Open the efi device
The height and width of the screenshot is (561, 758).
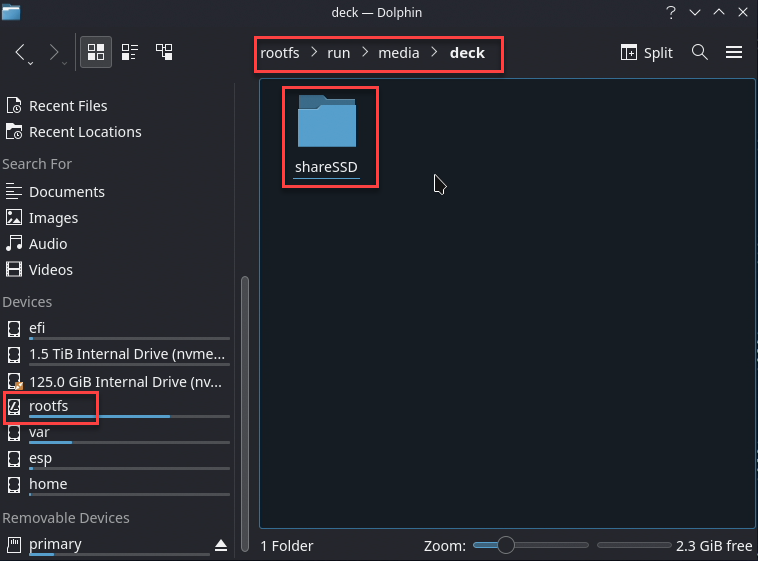[117, 328]
